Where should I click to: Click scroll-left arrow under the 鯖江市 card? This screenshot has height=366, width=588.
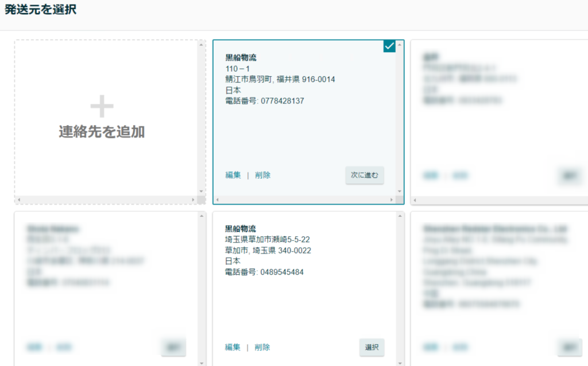[217, 200]
